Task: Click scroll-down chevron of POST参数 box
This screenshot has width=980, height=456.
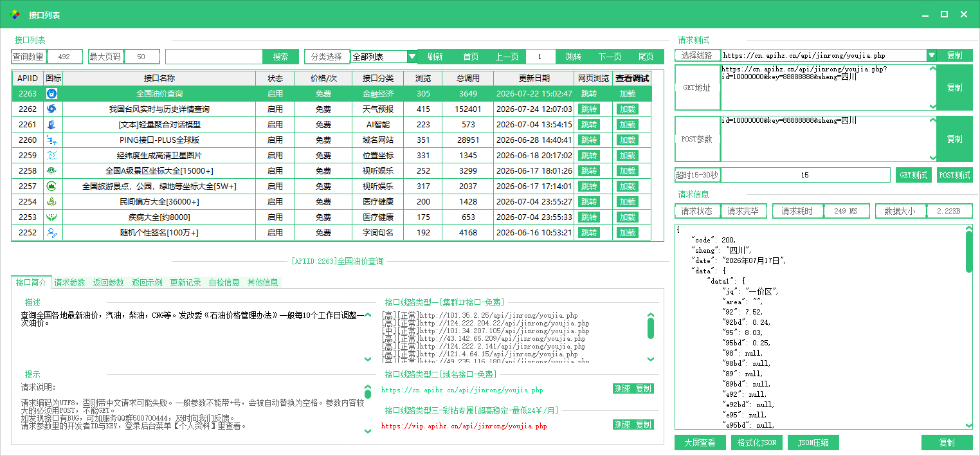Action: [933, 158]
